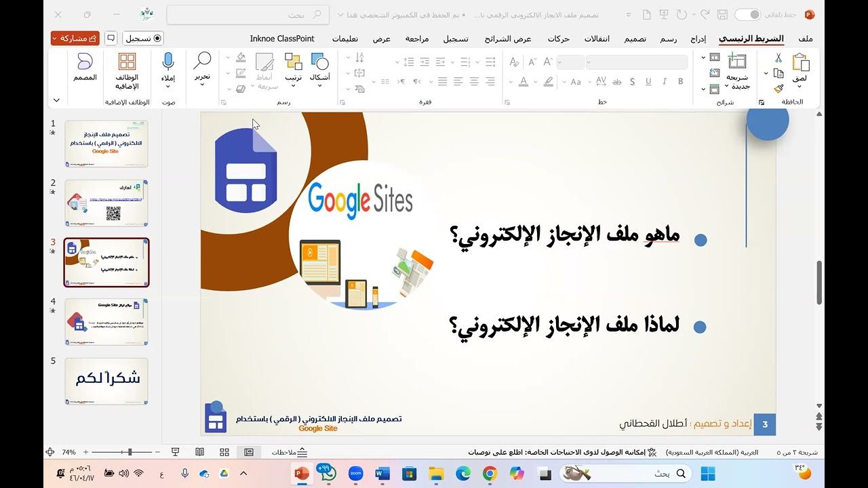Screen dimensions: 868x488
Task: Click the Cut scissors icon
Action: click(x=778, y=58)
